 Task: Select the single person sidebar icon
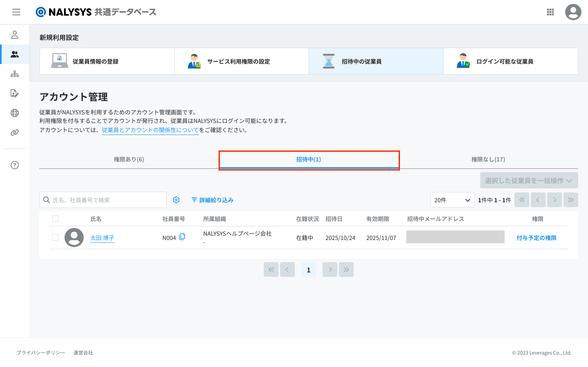click(14, 35)
